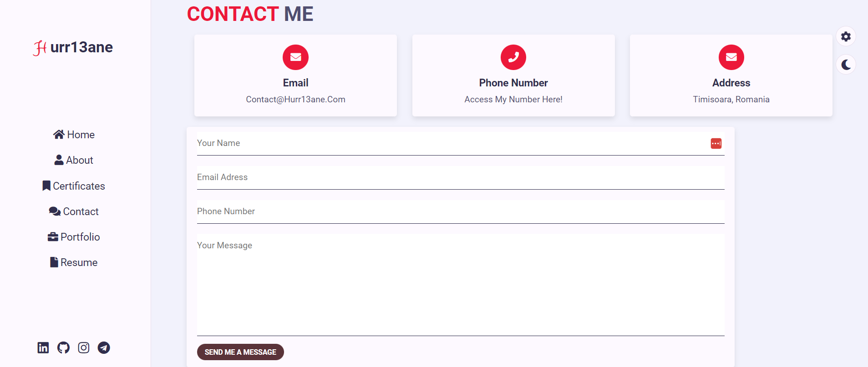Focus the Email Adress input field
Screen dimensions: 868x367
(460, 177)
